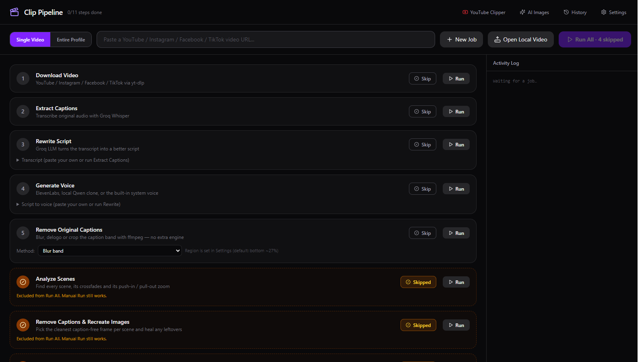Create a New Job
644x362 pixels.
461,39
